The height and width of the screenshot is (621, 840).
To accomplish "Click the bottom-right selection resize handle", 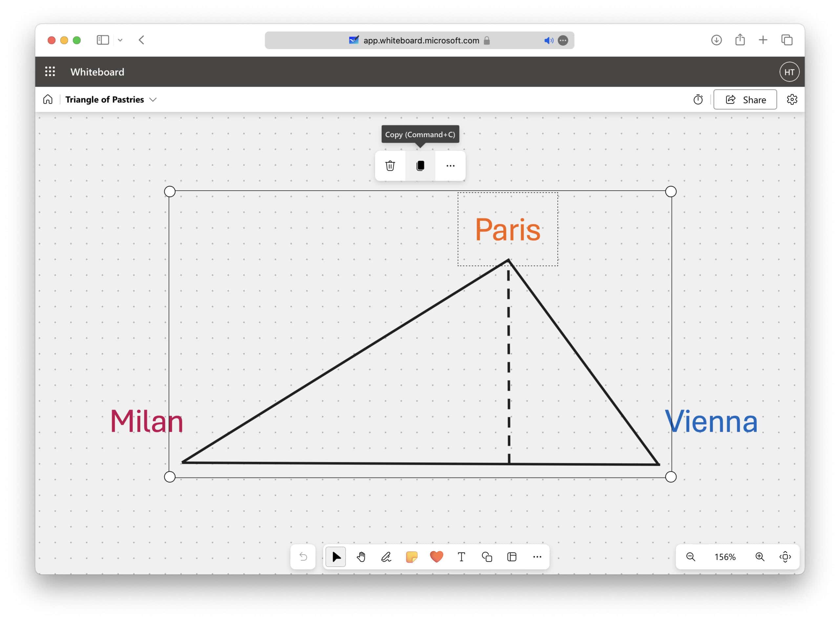I will click(x=670, y=477).
